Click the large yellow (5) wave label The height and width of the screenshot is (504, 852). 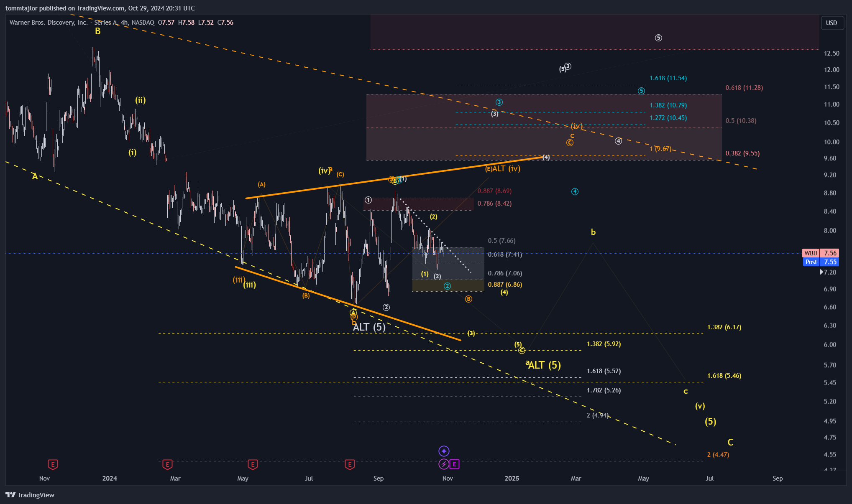click(710, 421)
